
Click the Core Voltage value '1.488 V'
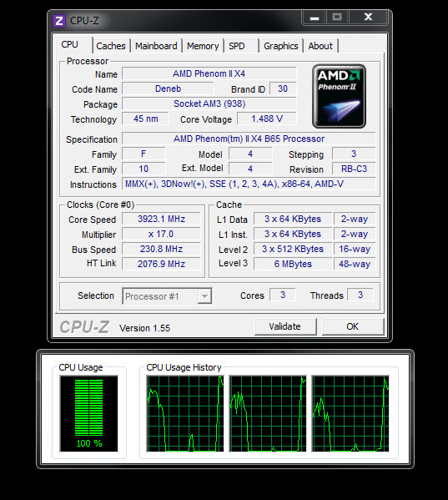[x=267, y=119]
